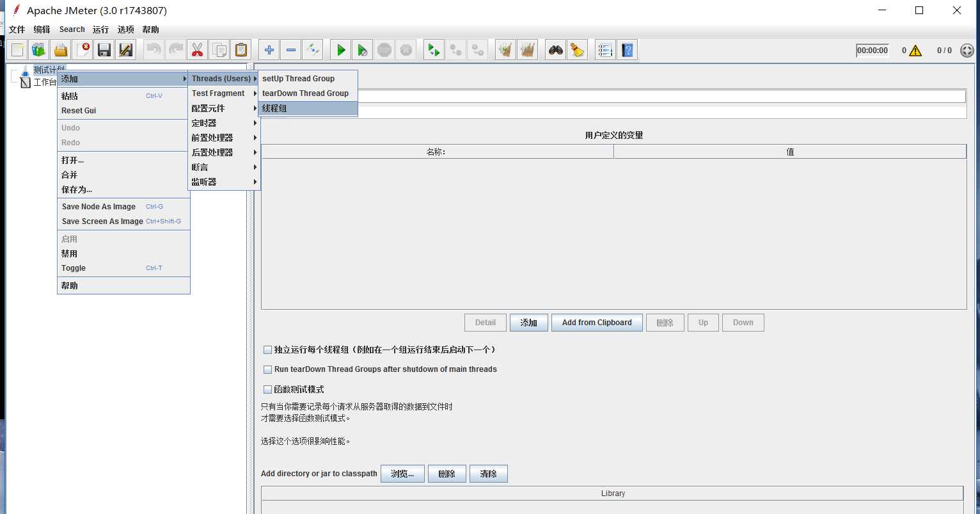
Task: Start remote engines with double green arrows icon
Action: (x=434, y=50)
